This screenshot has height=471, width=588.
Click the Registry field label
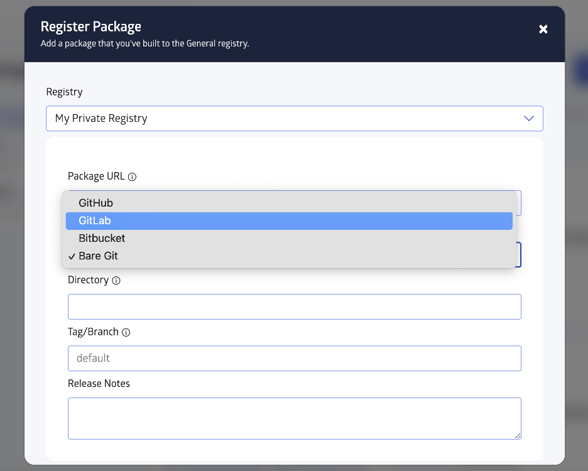click(x=64, y=92)
